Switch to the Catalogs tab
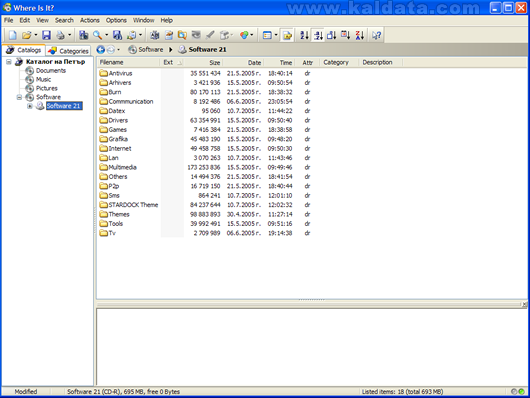 point(24,50)
